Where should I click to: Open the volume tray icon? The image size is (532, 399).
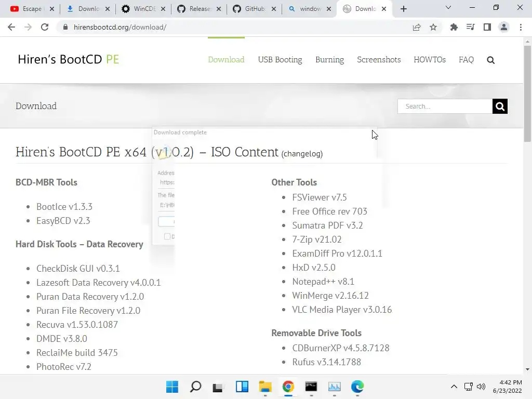tap(481, 387)
